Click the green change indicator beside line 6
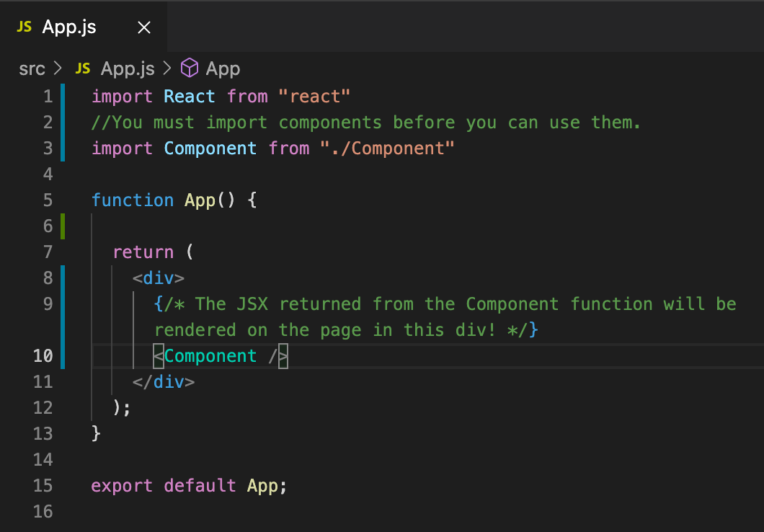 [62, 226]
